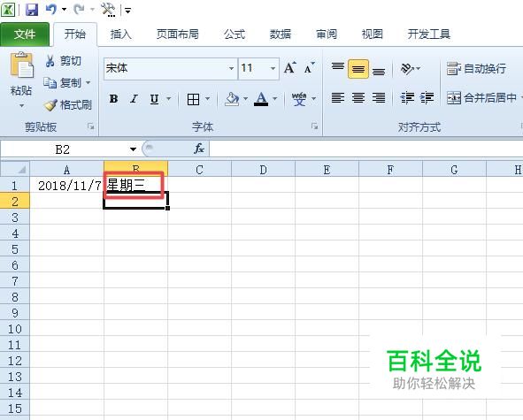
Task: Apply fill color bucket
Action: [232, 99]
